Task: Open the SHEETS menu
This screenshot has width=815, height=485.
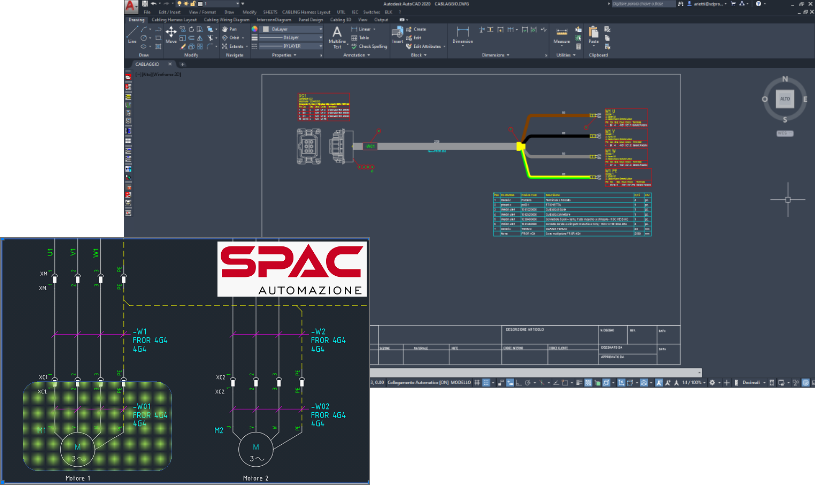Action: (270, 12)
